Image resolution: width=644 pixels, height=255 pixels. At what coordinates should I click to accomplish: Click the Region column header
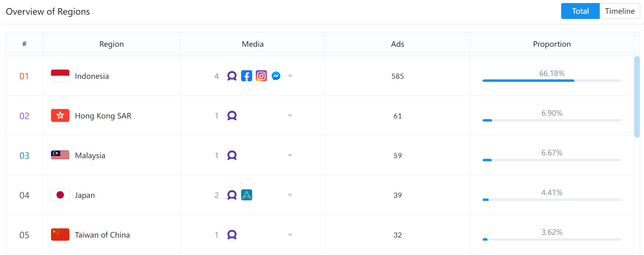click(112, 44)
